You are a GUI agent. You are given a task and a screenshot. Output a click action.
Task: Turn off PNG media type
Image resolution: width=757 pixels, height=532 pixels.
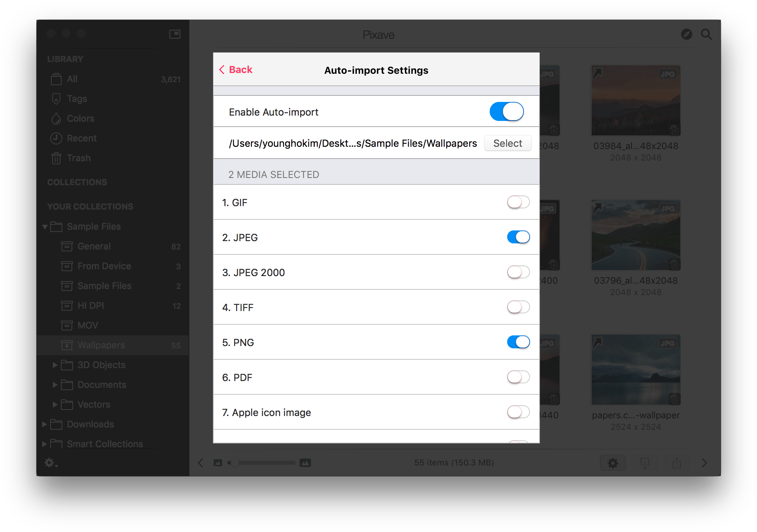pyautogui.click(x=518, y=342)
